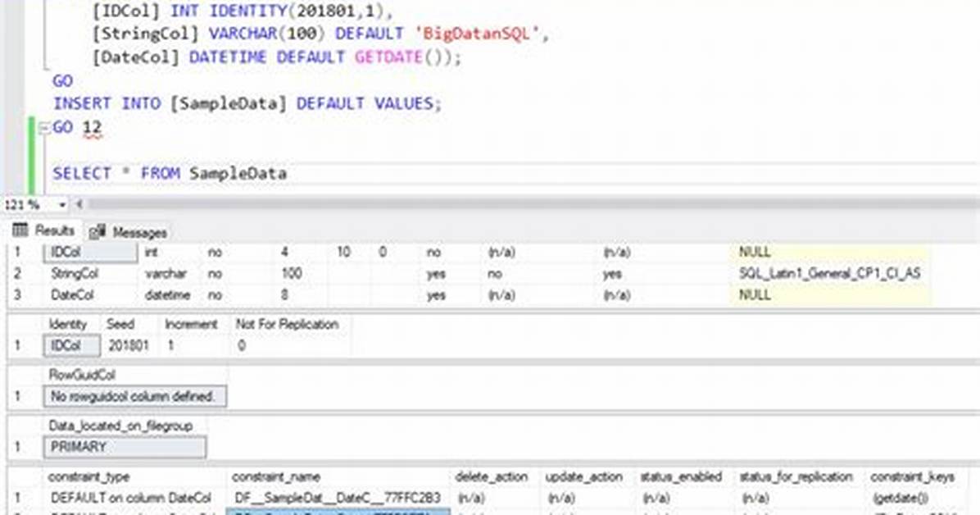
Task: Click the GETDATE function in the code
Action: pyautogui.click(x=388, y=57)
